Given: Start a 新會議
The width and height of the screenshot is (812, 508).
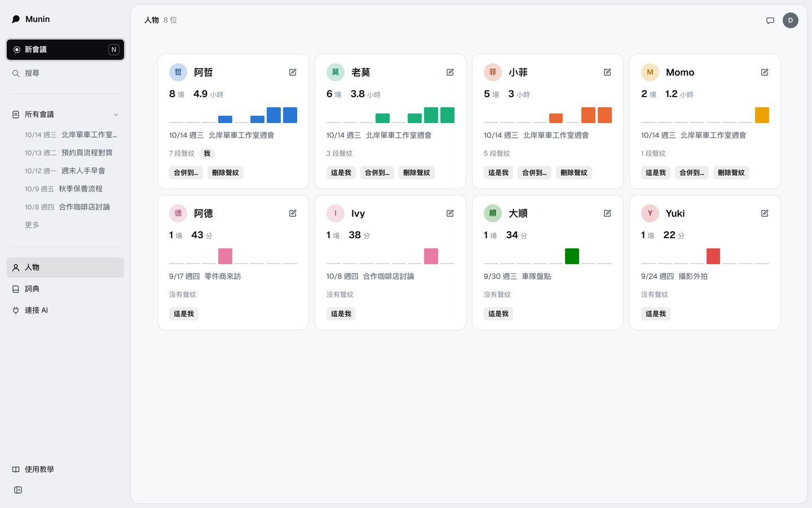Looking at the screenshot, I should tap(65, 50).
